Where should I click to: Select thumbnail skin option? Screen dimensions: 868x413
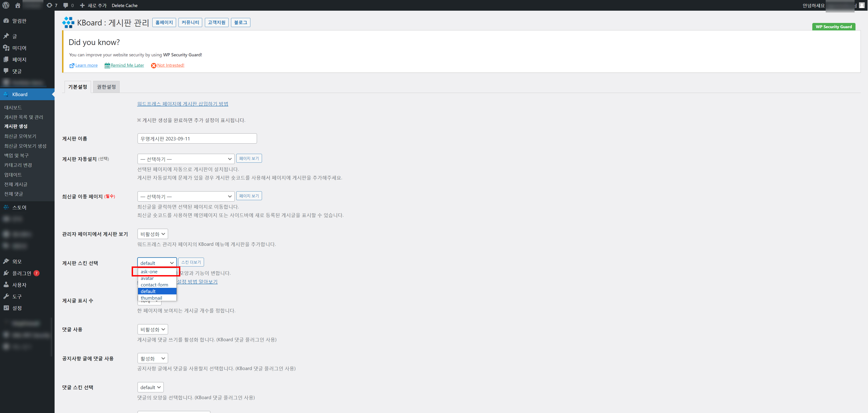coord(157,298)
